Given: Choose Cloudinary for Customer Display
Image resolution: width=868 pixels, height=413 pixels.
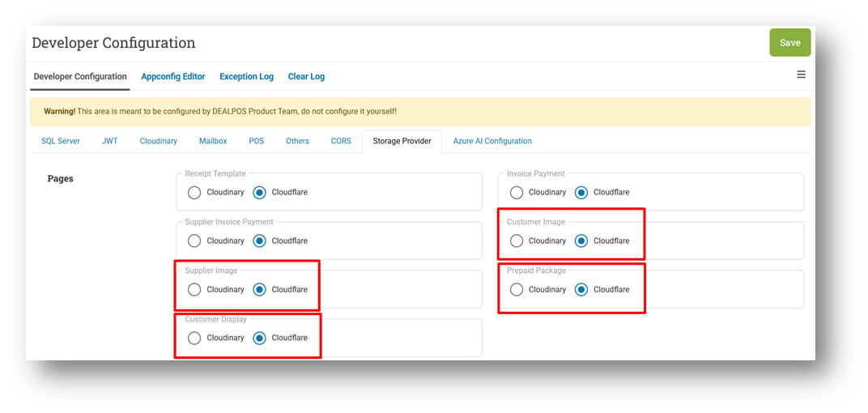Looking at the screenshot, I should click(194, 338).
